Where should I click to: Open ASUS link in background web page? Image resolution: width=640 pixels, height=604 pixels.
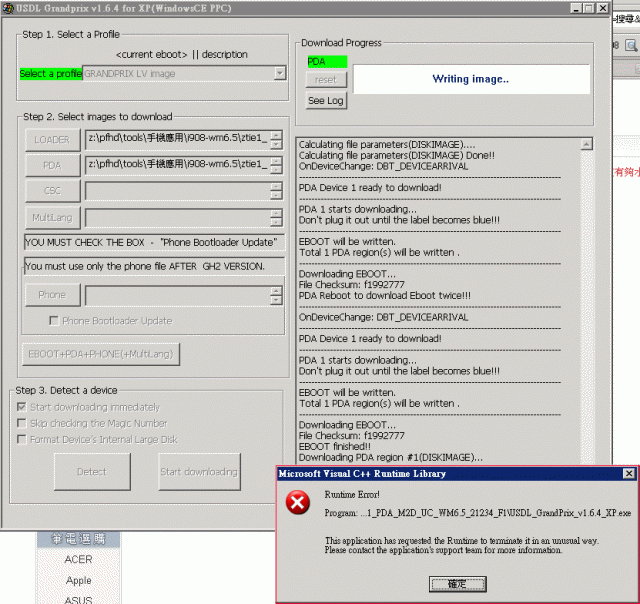coord(78,600)
